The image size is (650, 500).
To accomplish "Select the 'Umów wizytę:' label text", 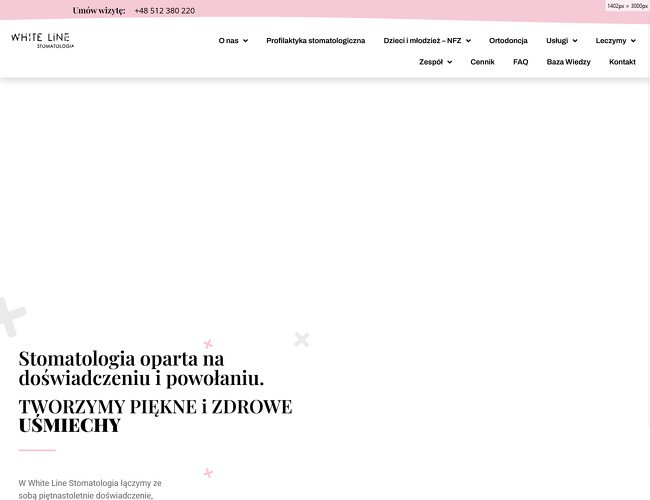I will point(99,11).
